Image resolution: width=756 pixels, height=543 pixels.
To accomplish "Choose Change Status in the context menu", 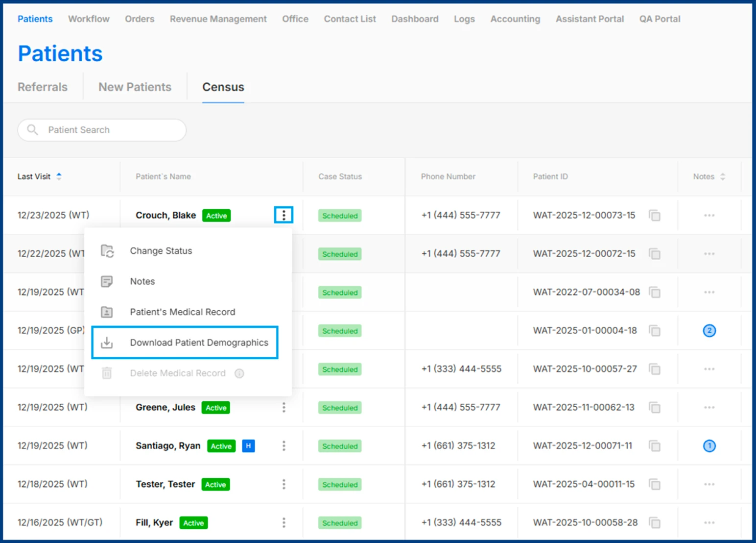I will tap(161, 251).
